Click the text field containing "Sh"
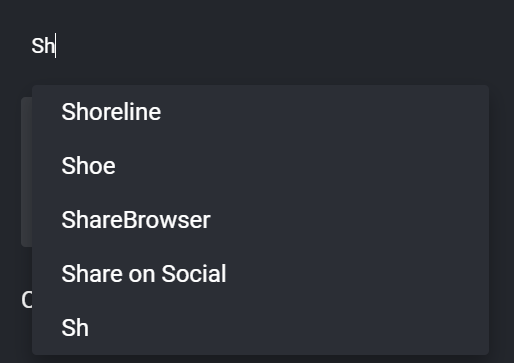 coord(257,46)
